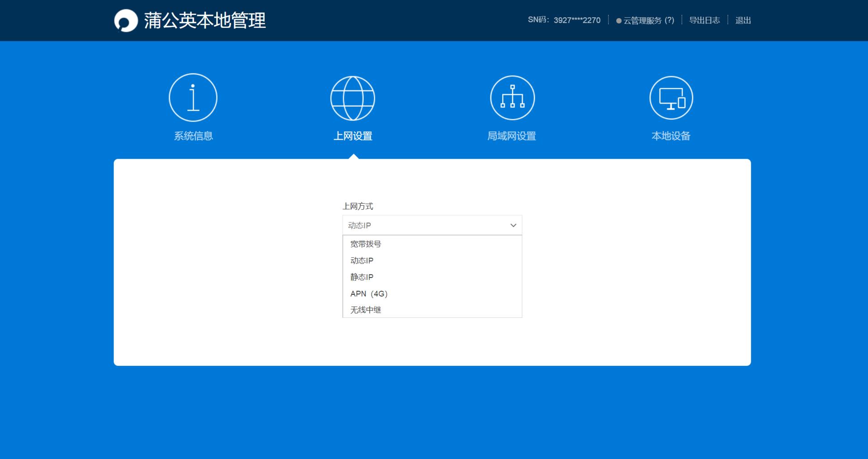This screenshot has width=868, height=459.
Task: Click the dropdown chevron on 上网方式 selector
Action: click(x=513, y=225)
